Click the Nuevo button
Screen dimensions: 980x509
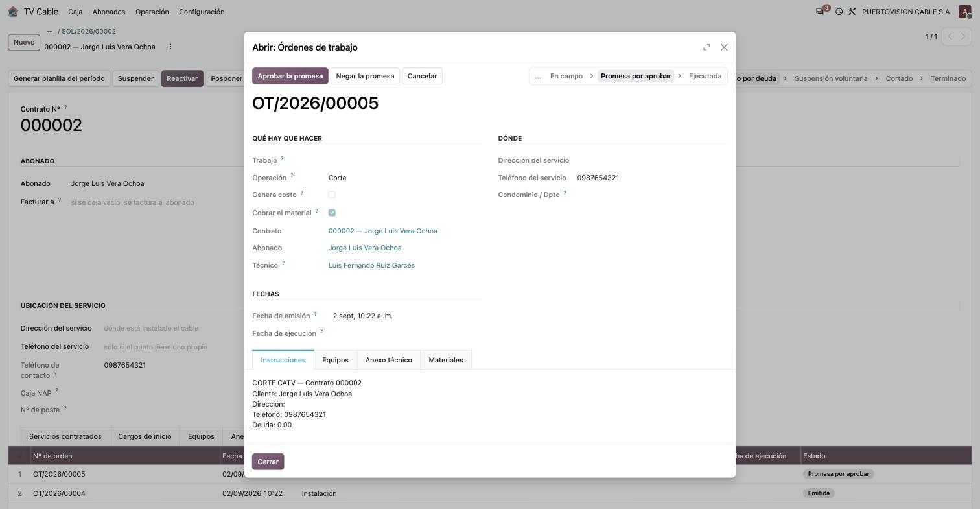pyautogui.click(x=24, y=42)
